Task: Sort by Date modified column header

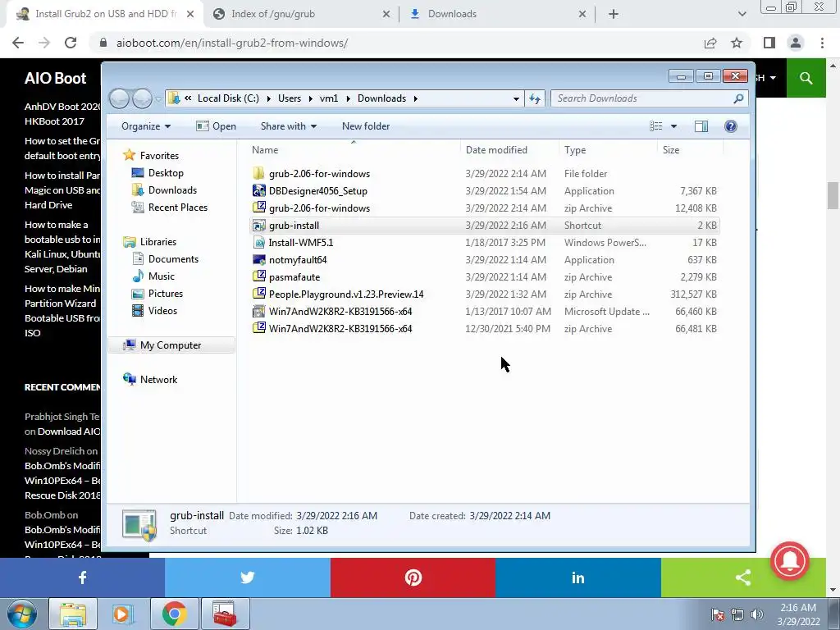Action: (509, 150)
